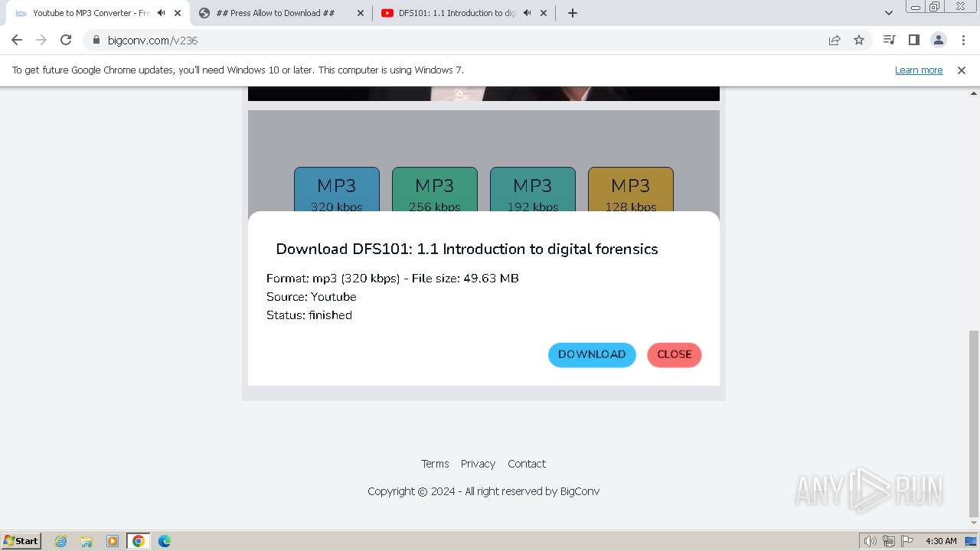Click the blue DOWNLOAD button
The image size is (980, 551).
tap(592, 354)
